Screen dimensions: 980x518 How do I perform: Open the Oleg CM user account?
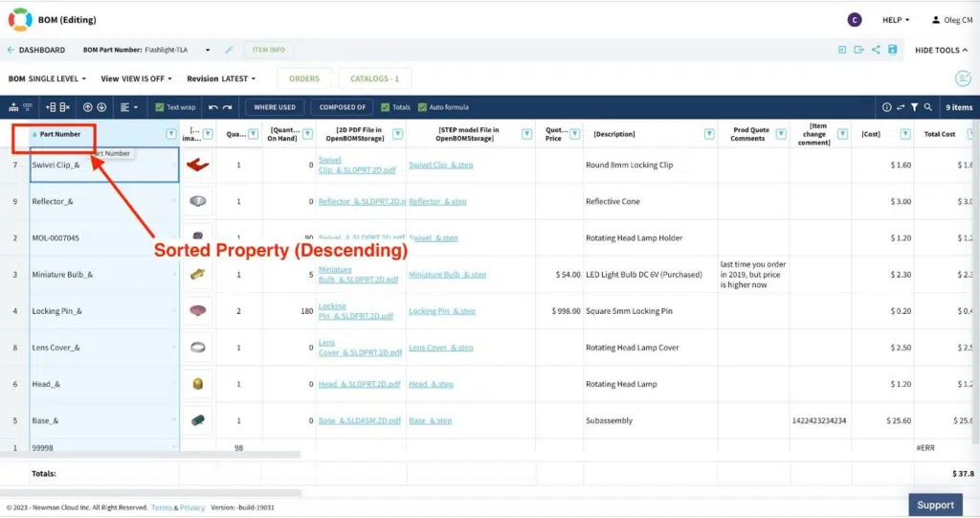click(x=952, y=20)
